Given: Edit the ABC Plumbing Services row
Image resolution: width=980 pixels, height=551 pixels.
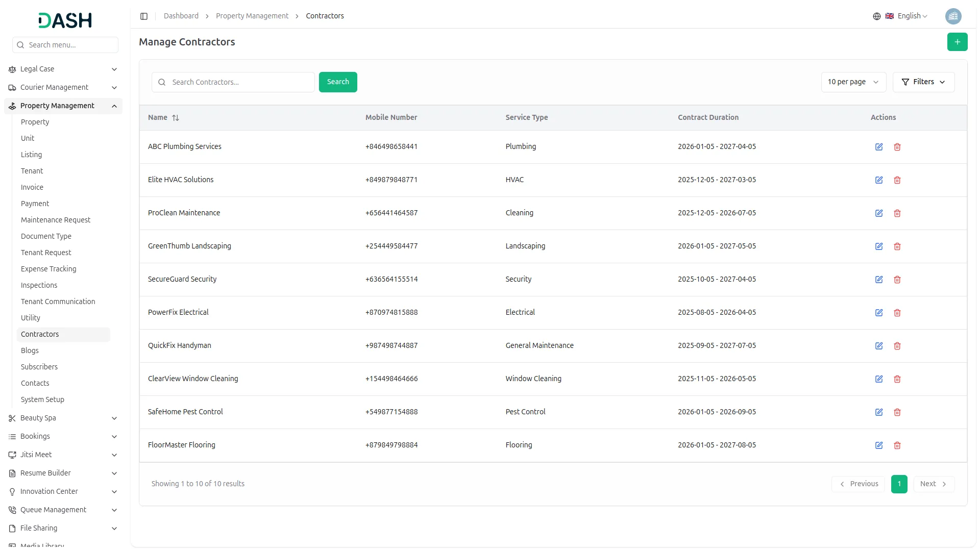Looking at the screenshot, I should click(x=879, y=147).
